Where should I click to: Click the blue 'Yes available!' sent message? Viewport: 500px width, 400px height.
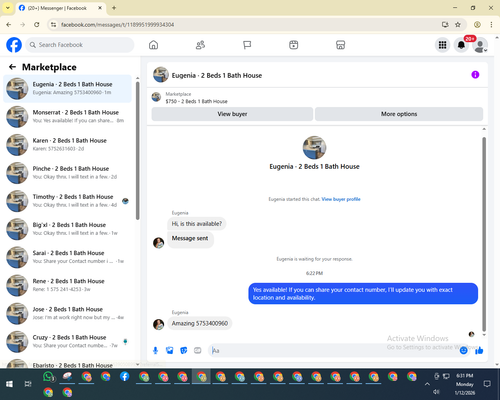coord(363,294)
